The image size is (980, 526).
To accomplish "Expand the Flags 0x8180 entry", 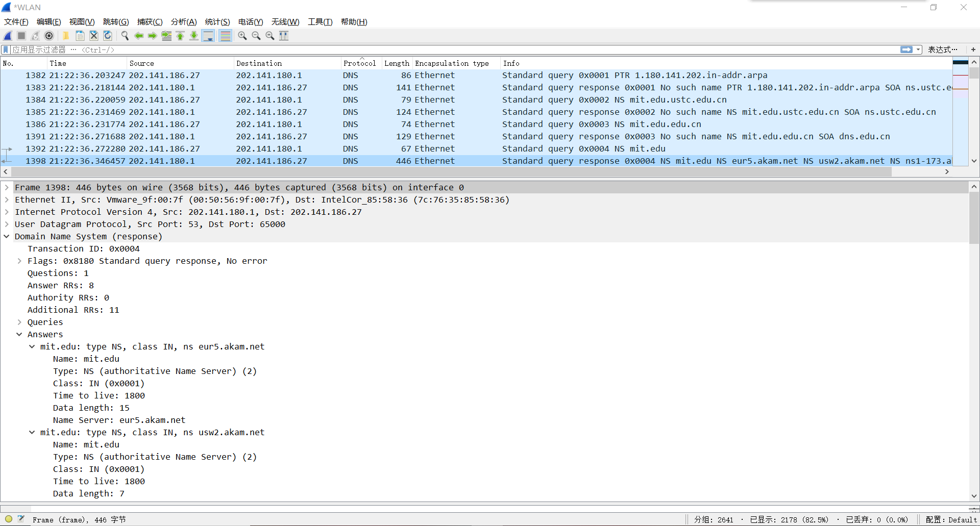I will point(19,261).
